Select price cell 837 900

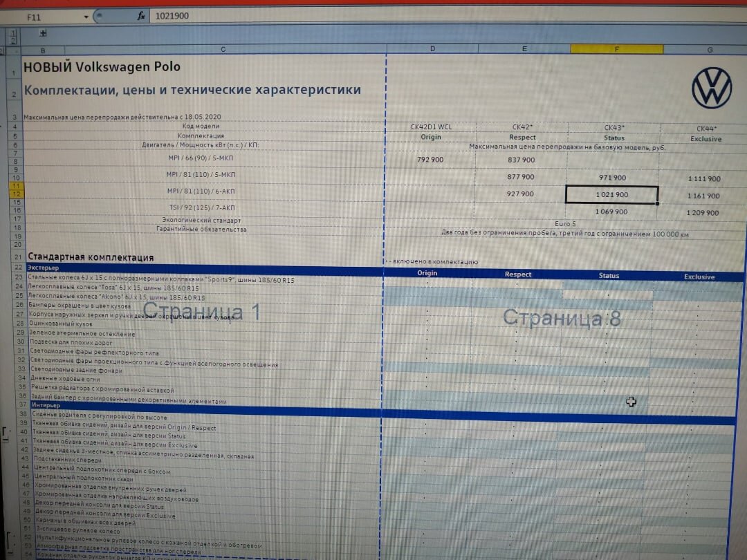pos(522,160)
